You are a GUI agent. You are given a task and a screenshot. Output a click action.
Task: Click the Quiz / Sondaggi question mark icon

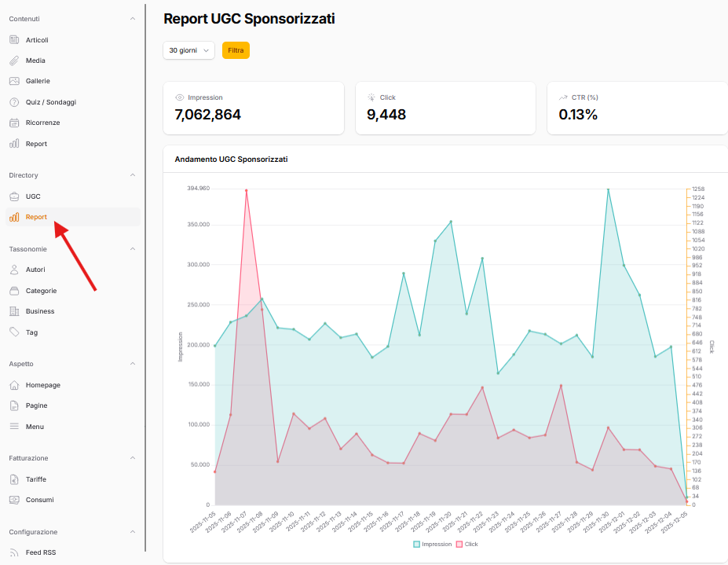pos(14,101)
